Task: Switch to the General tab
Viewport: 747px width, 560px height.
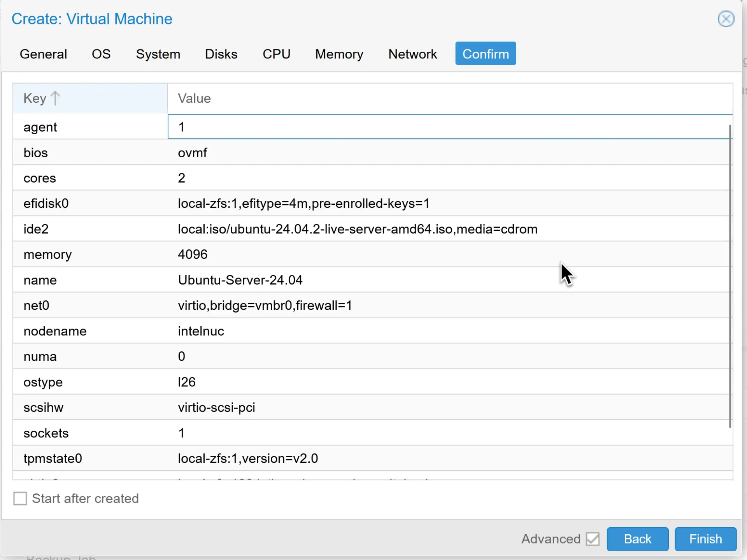Action: (43, 54)
